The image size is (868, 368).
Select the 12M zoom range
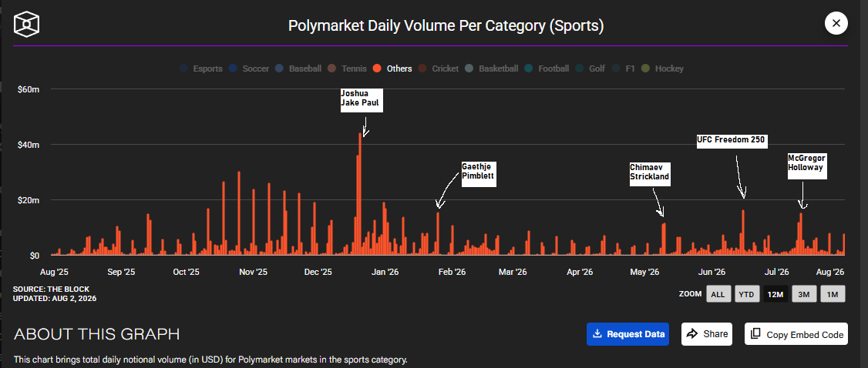tap(775, 294)
